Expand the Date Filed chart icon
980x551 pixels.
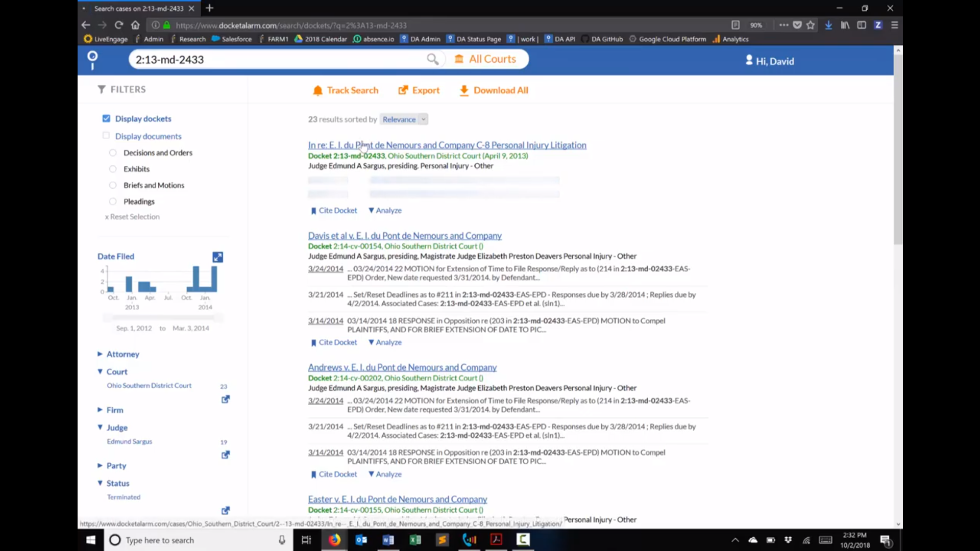pos(218,257)
